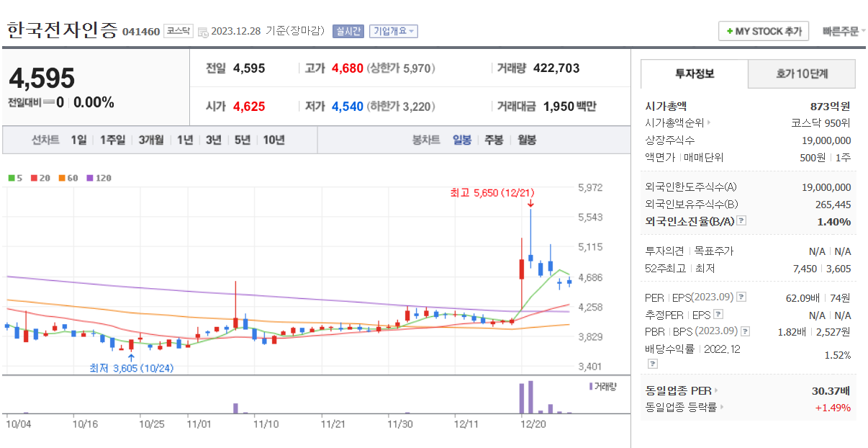The image size is (868, 448).
Task: Click the 12/20 volume bar in chart
Action: coord(521,398)
